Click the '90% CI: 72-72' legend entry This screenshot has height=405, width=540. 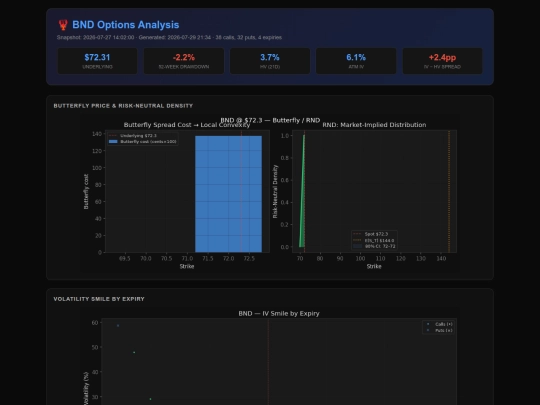(374, 246)
